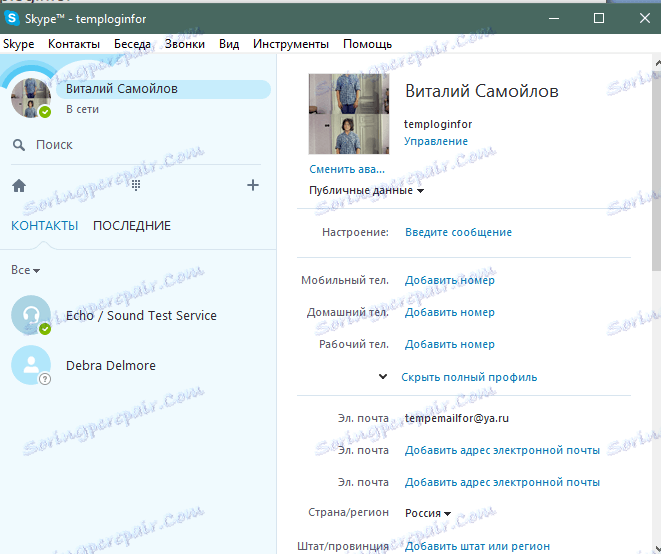This screenshot has width=661, height=554.
Task: Click the large profile picture
Action: click(x=349, y=114)
